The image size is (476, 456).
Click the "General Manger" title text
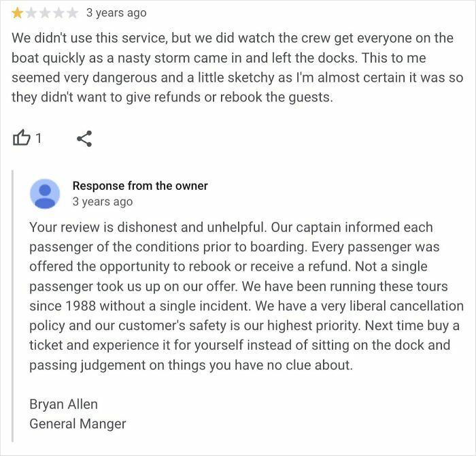pyautogui.click(x=78, y=423)
